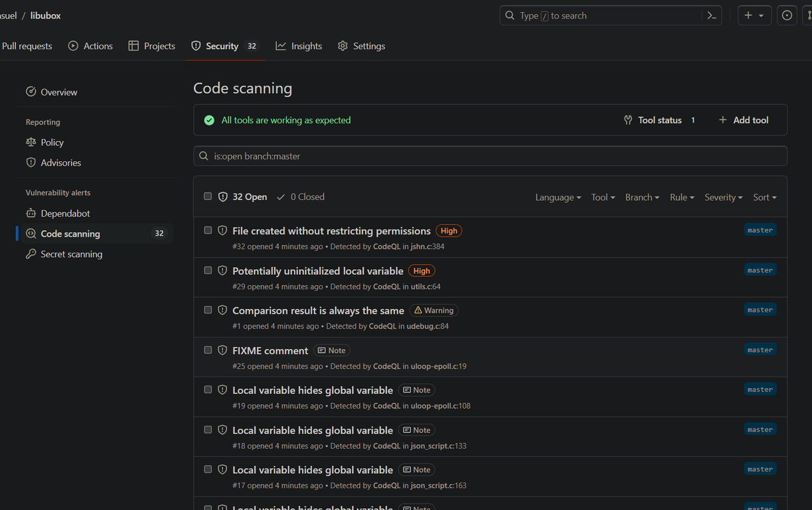Image resolution: width=812 pixels, height=510 pixels.
Task: Click the shield icon of the FIXME comment alert
Action: (223, 351)
